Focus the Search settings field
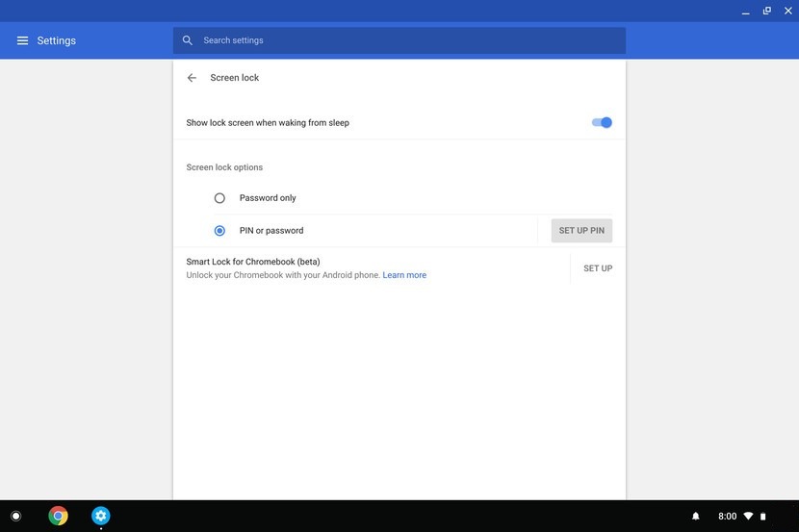 pos(399,40)
